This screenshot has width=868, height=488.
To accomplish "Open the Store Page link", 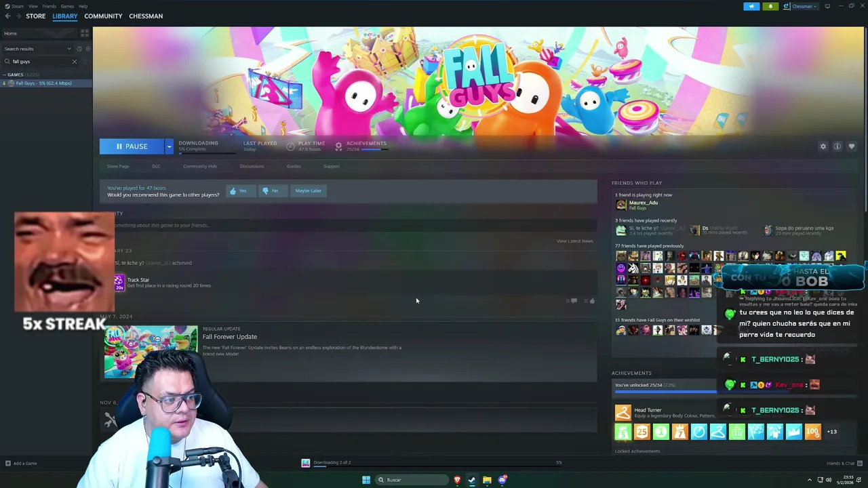I will tap(118, 166).
